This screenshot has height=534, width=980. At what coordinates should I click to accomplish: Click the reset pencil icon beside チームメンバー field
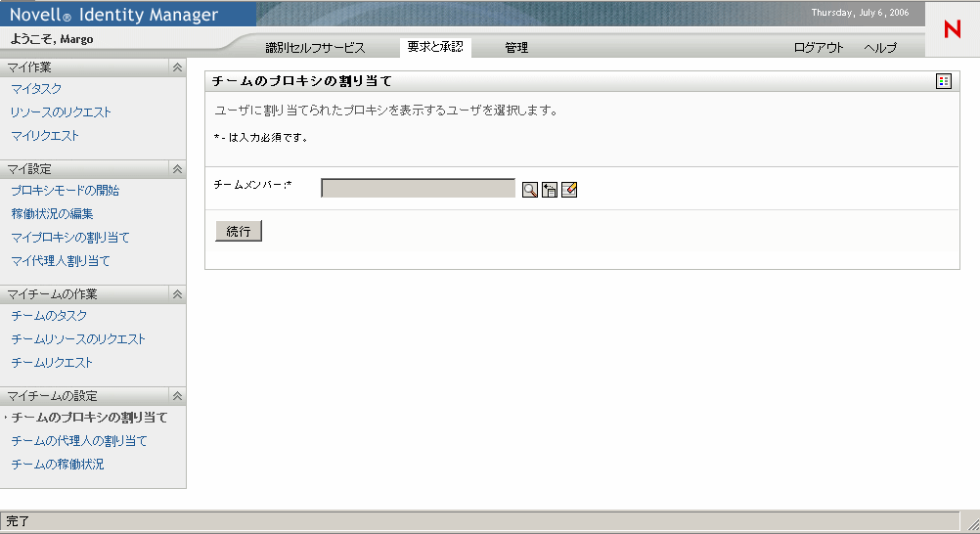coord(569,190)
